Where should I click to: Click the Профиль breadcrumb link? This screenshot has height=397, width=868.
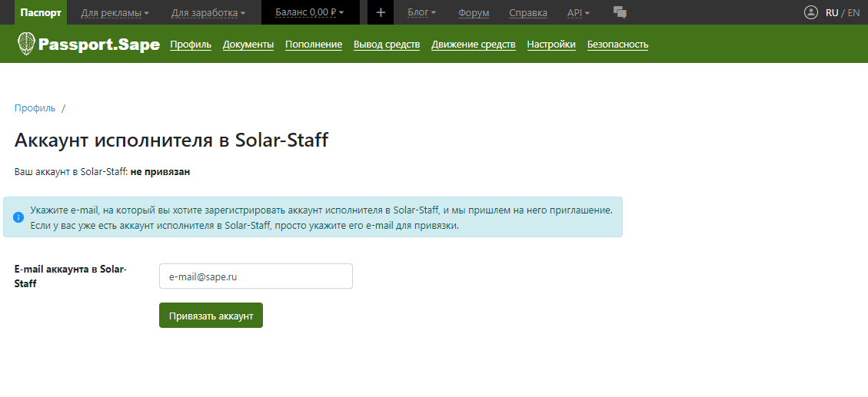click(x=35, y=108)
